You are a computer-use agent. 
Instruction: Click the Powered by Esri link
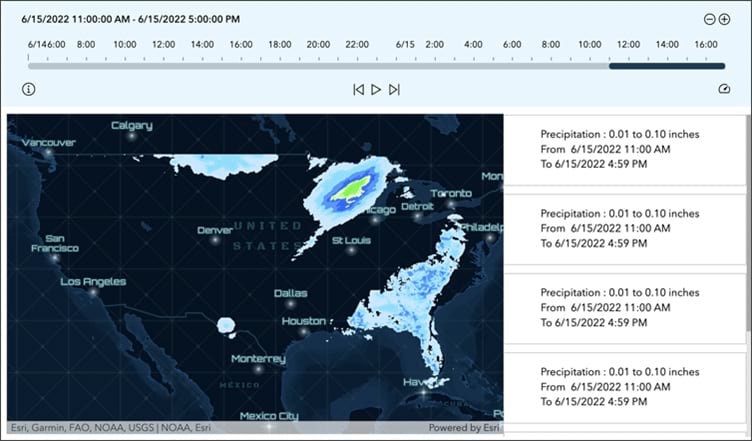pyautogui.click(x=464, y=428)
